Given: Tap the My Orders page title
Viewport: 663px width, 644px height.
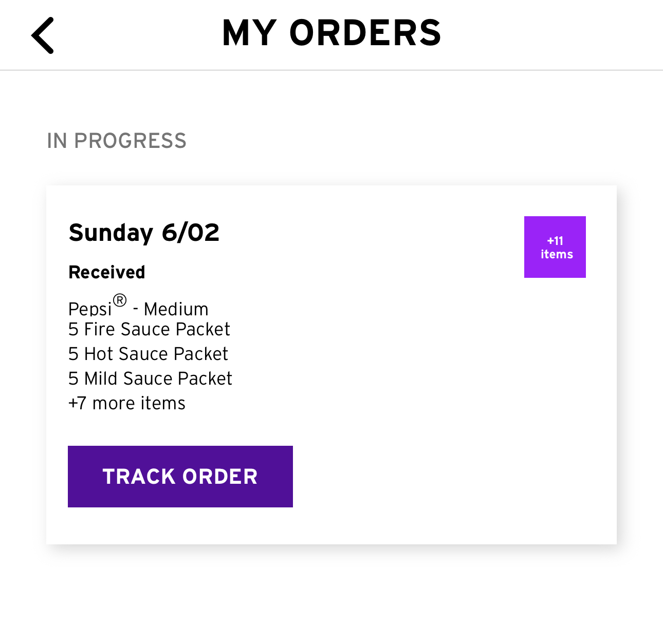Looking at the screenshot, I should (331, 33).
